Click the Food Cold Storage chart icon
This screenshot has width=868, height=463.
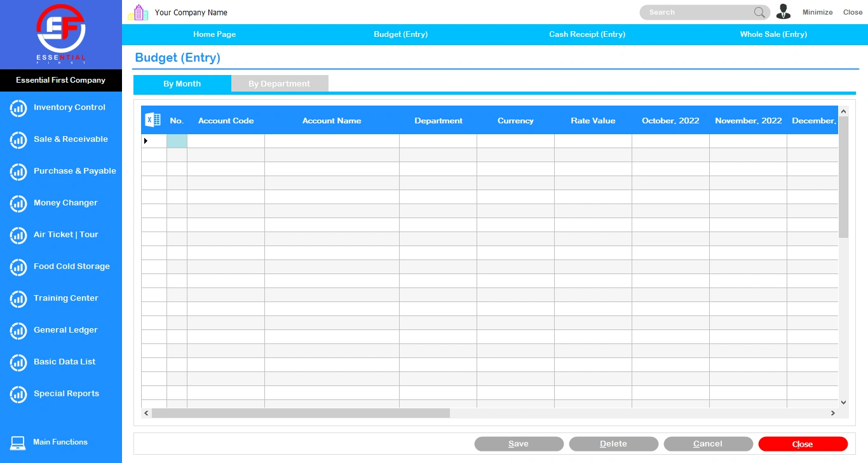(18, 267)
